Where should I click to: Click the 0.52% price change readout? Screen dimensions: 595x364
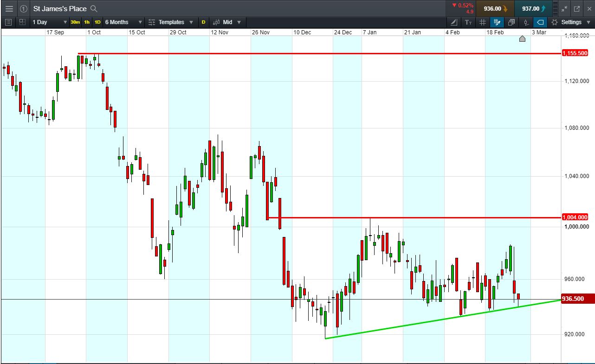[462, 6]
